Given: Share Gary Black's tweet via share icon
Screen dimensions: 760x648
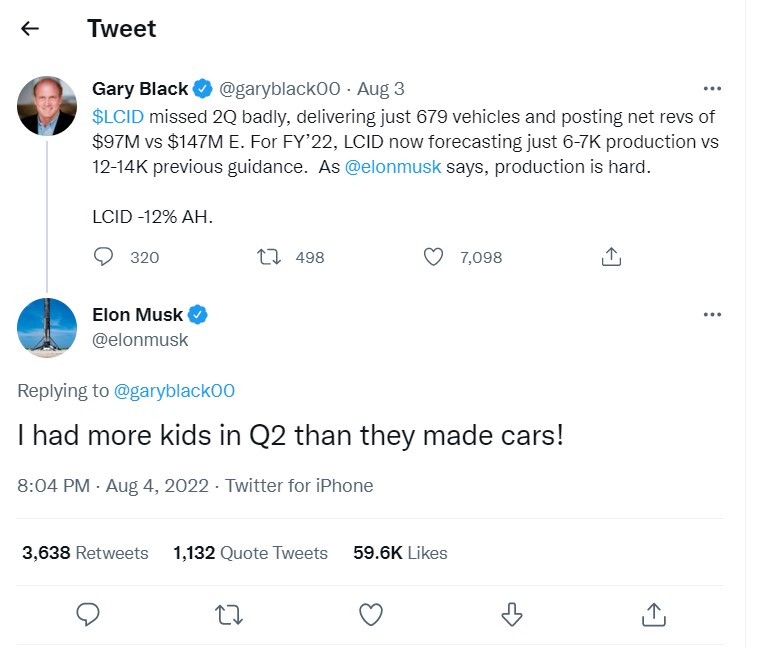Looking at the screenshot, I should click(612, 257).
